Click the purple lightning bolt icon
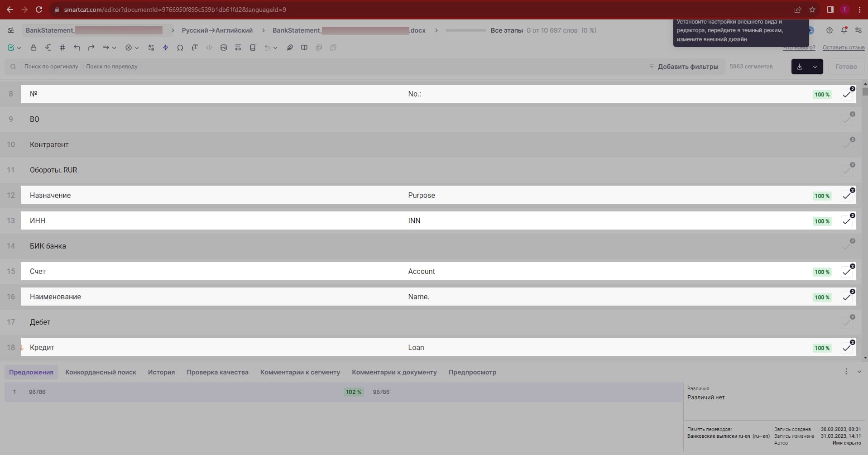Image resolution: width=868 pixels, height=455 pixels. coord(166,48)
